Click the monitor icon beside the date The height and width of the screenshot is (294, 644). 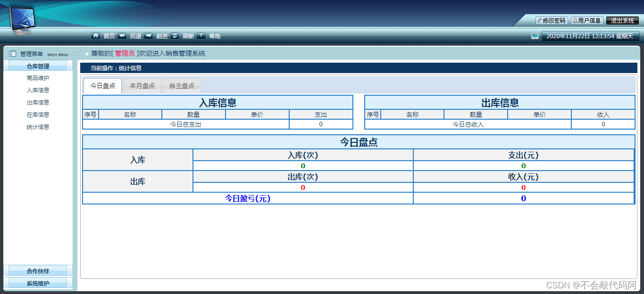coord(535,36)
